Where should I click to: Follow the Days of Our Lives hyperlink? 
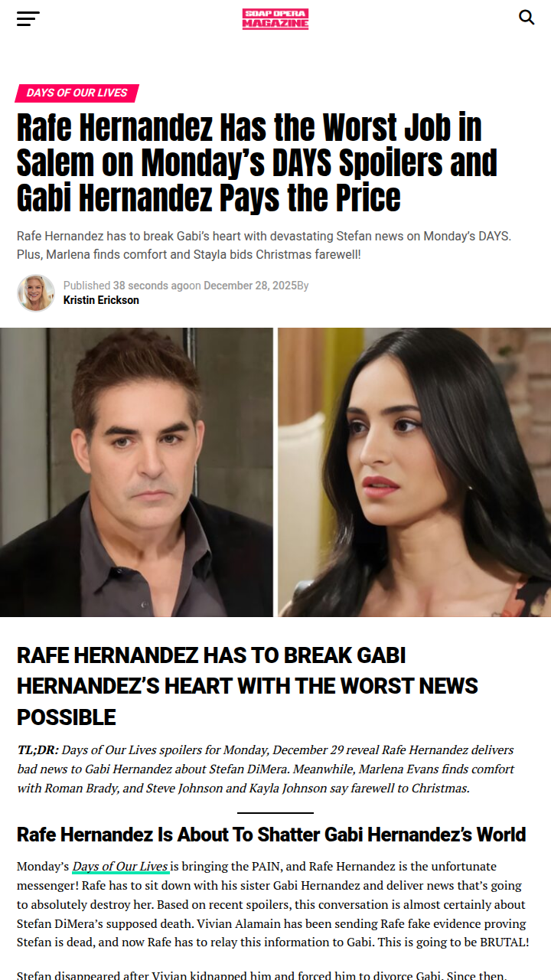121,867
